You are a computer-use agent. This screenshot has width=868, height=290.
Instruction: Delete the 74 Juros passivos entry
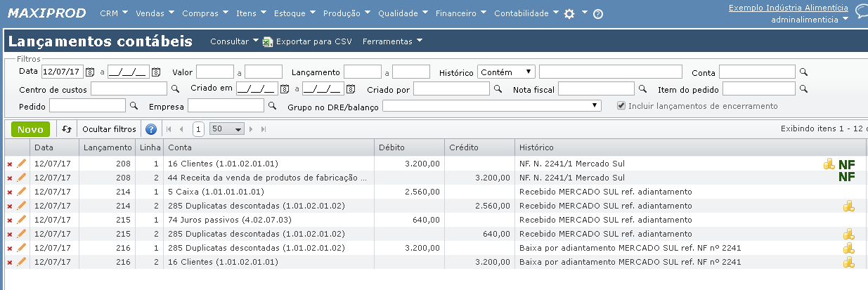coord(10,220)
